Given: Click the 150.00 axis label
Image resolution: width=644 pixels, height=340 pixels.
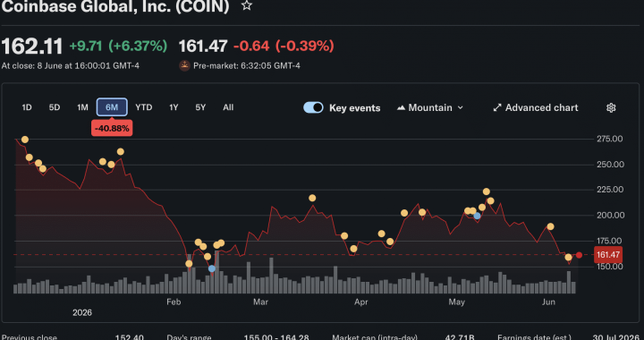Looking at the screenshot, I should (610, 267).
